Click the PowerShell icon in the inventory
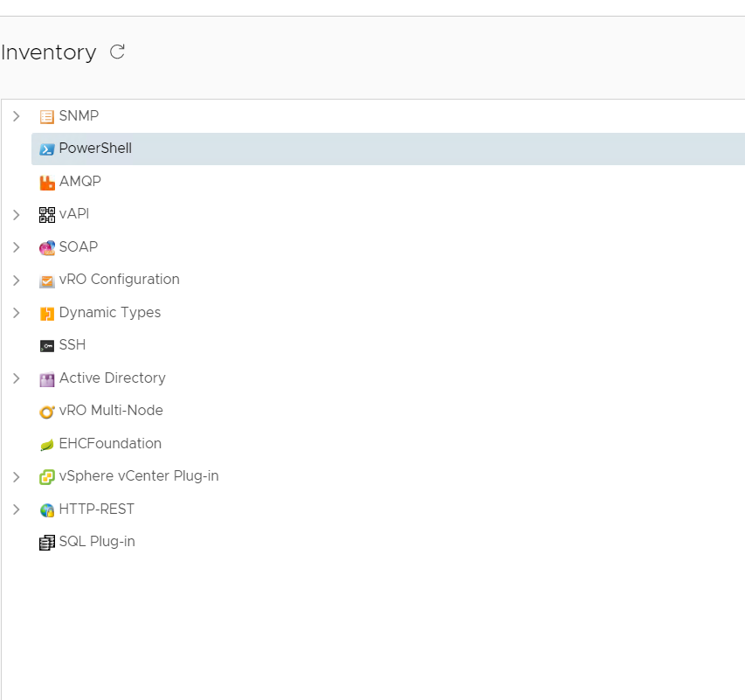 46,149
